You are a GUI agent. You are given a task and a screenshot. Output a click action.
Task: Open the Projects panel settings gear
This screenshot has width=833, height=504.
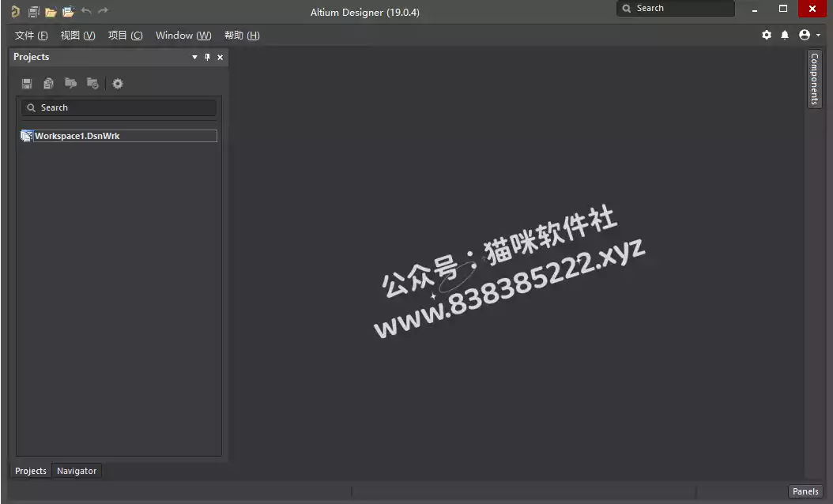coord(118,84)
